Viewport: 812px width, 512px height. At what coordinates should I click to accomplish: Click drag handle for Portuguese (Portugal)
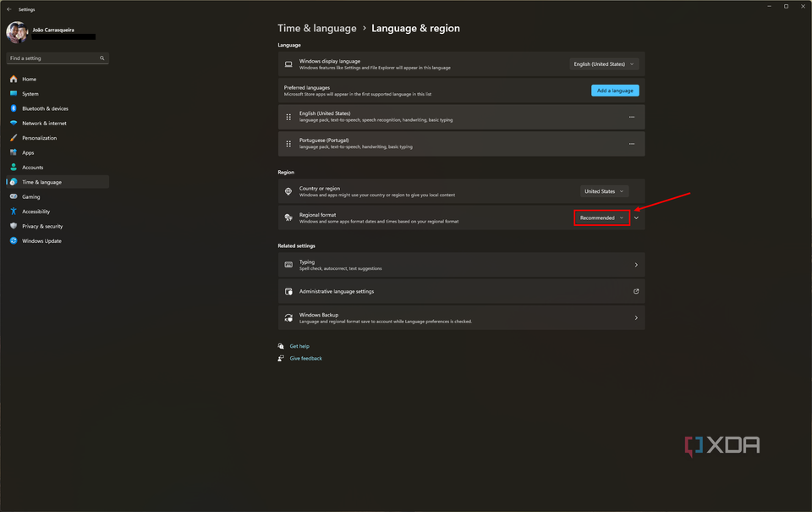pyautogui.click(x=288, y=144)
